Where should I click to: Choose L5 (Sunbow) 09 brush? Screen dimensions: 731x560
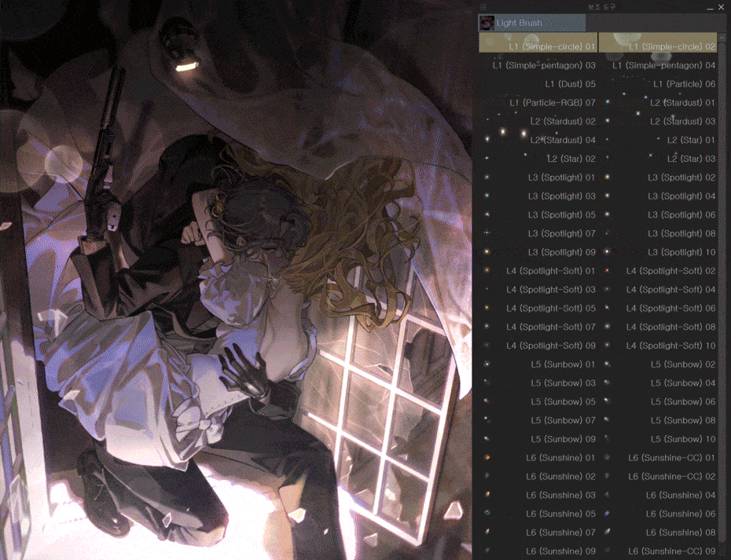pyautogui.click(x=538, y=439)
